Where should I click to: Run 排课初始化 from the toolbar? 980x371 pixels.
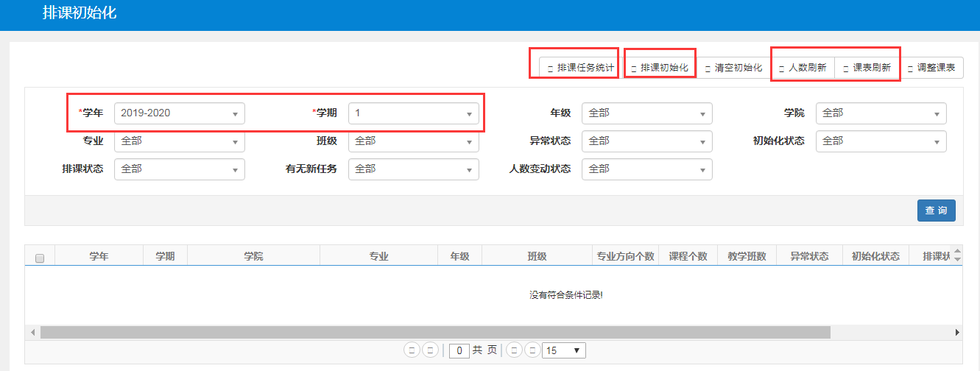pyautogui.click(x=660, y=68)
